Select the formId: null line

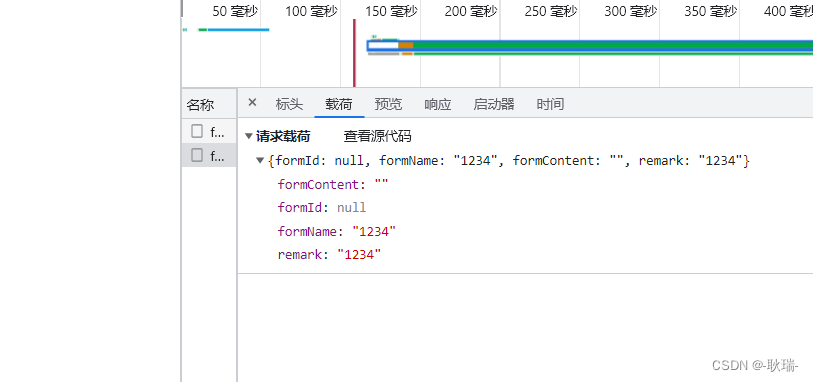tap(322, 208)
